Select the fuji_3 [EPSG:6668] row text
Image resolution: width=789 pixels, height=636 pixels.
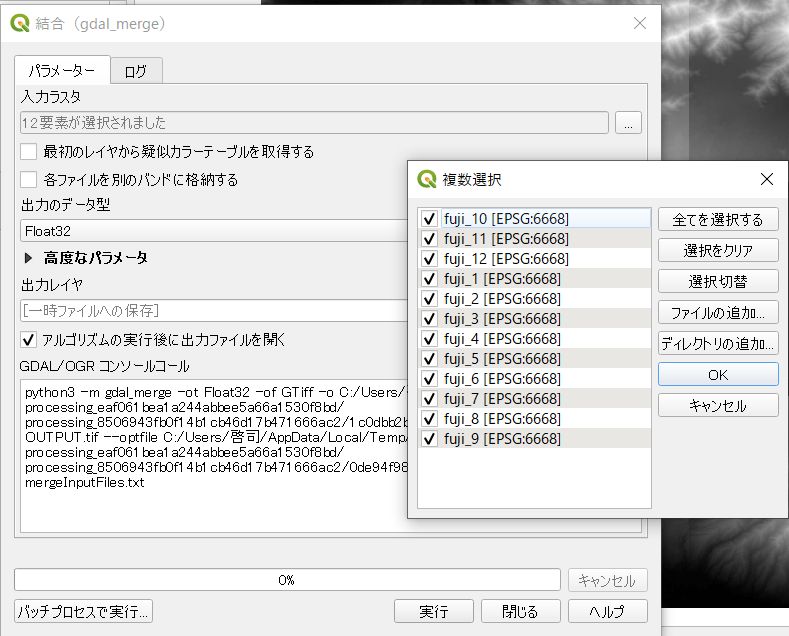[502, 319]
